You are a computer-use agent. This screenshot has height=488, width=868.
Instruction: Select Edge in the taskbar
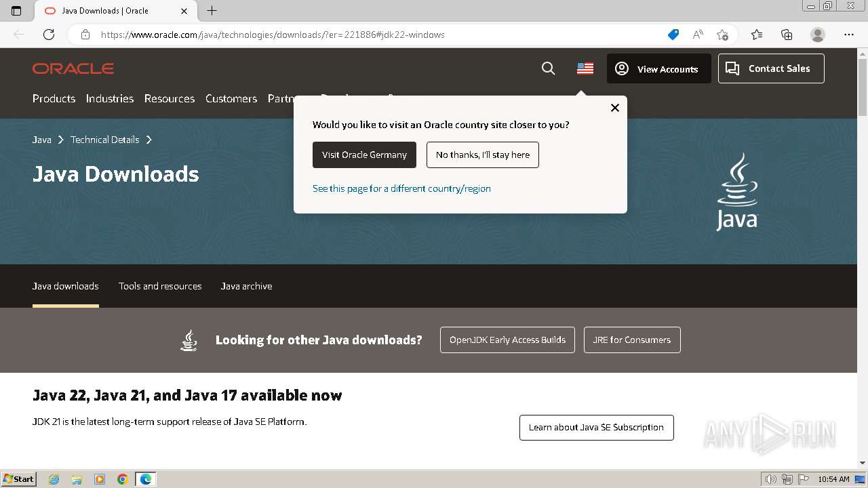[146, 479]
